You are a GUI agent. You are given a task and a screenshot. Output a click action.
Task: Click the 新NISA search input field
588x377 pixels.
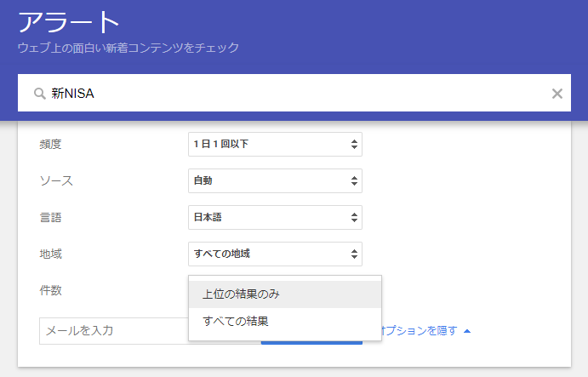(294, 93)
